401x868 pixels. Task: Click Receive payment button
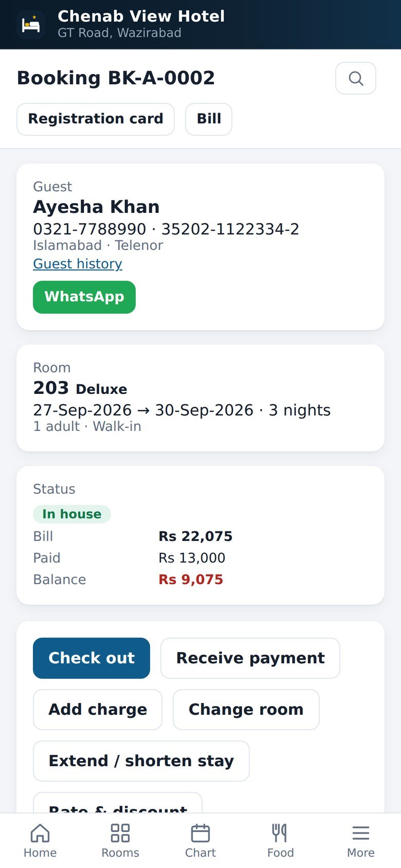[x=250, y=658]
